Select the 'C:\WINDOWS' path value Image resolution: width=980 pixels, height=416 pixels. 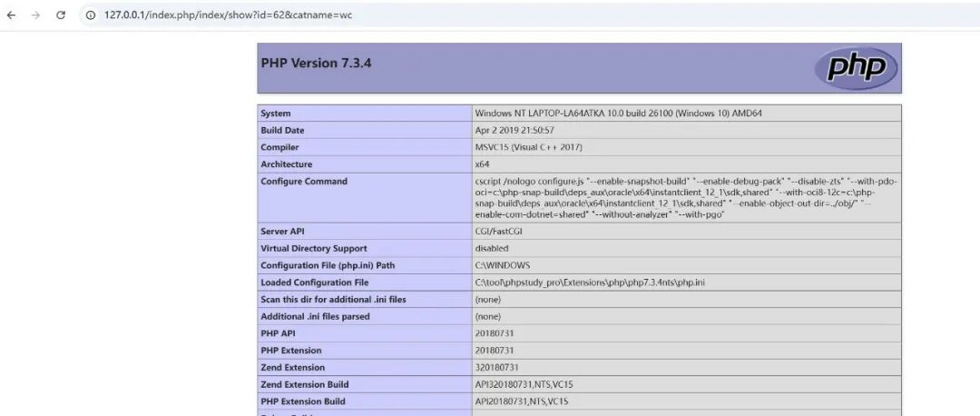point(503,265)
